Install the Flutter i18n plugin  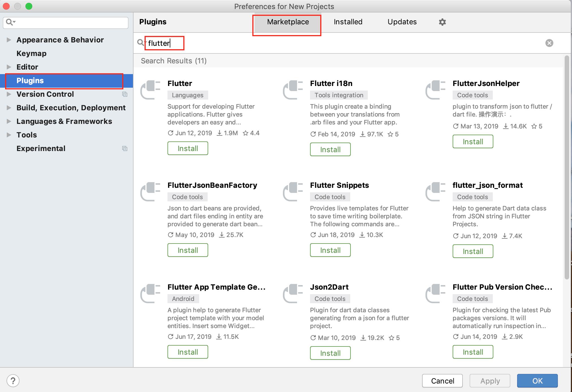330,149
